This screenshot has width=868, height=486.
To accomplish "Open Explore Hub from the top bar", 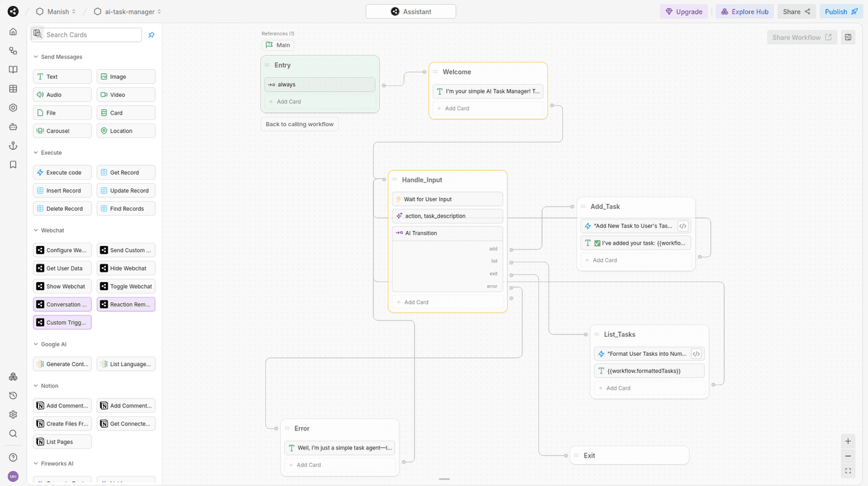I will click(x=744, y=12).
